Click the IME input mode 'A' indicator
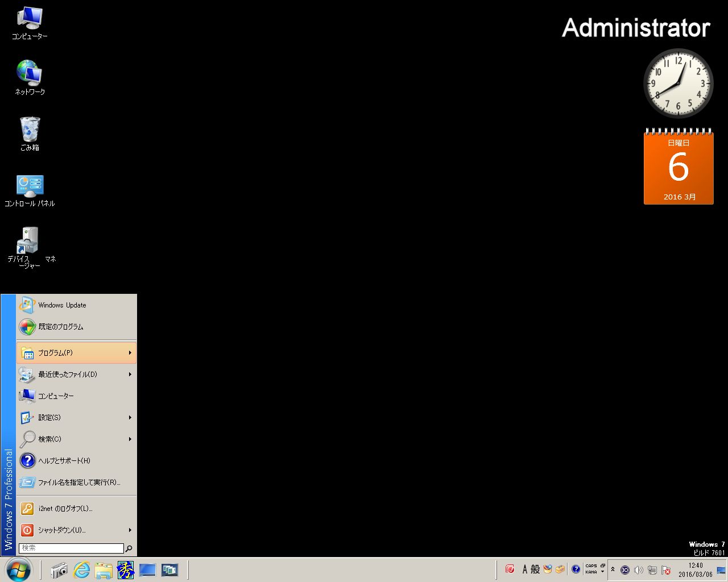 click(525, 569)
